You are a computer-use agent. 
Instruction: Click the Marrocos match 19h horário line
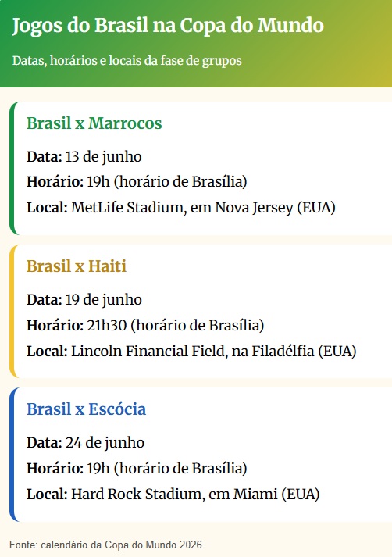click(137, 182)
